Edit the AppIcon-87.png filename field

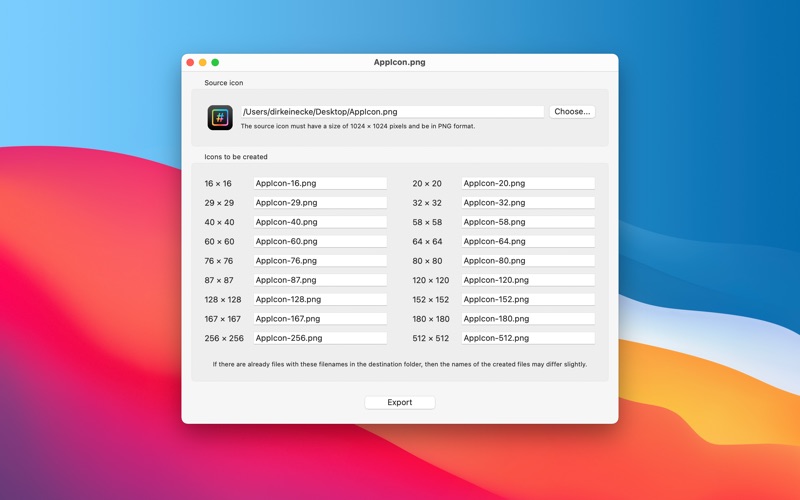coord(320,280)
